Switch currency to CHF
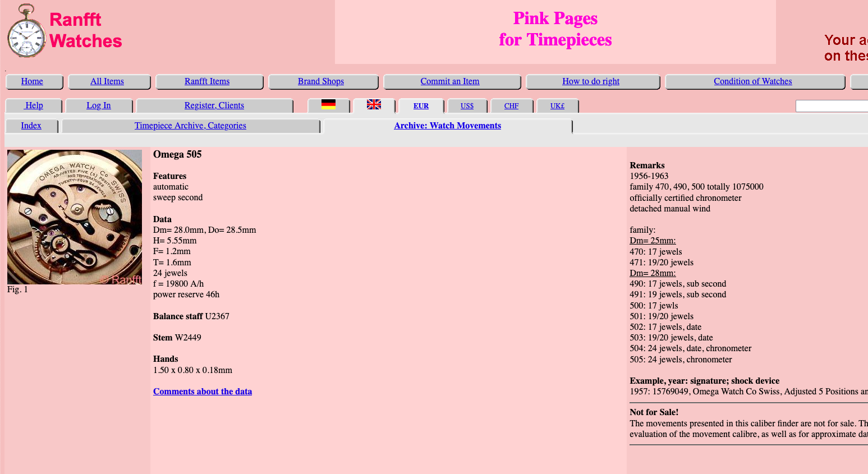868x474 pixels. pyautogui.click(x=511, y=106)
